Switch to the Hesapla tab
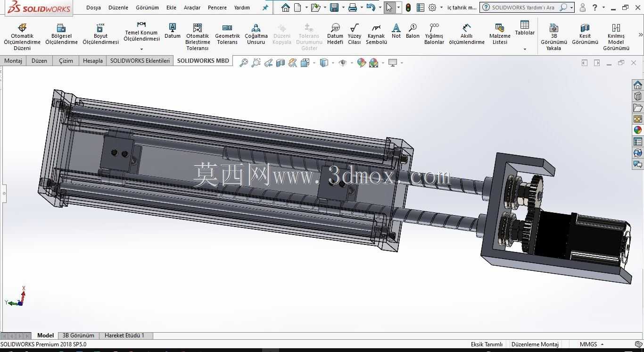 tap(92, 61)
